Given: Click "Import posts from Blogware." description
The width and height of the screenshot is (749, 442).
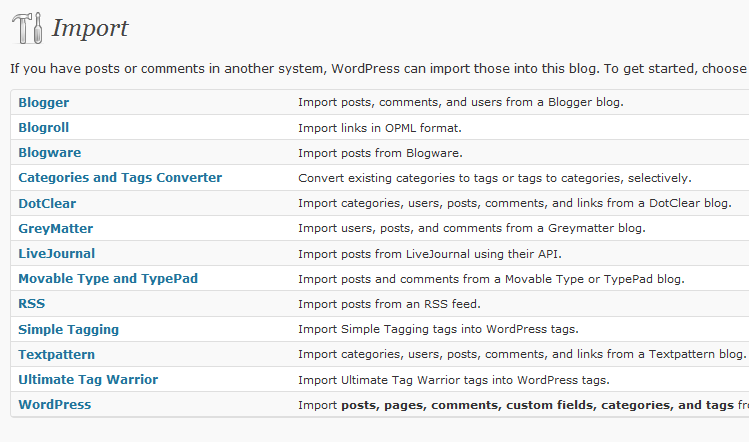Looking at the screenshot, I should pos(380,153).
